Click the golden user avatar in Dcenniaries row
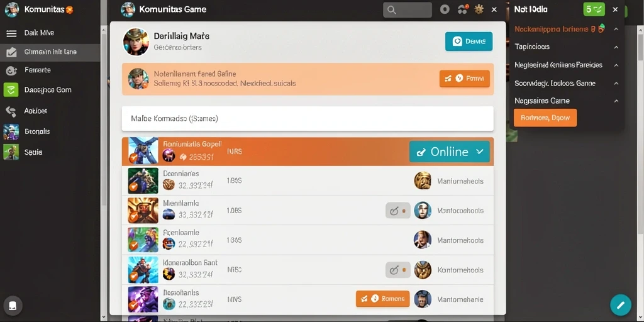 point(423,180)
